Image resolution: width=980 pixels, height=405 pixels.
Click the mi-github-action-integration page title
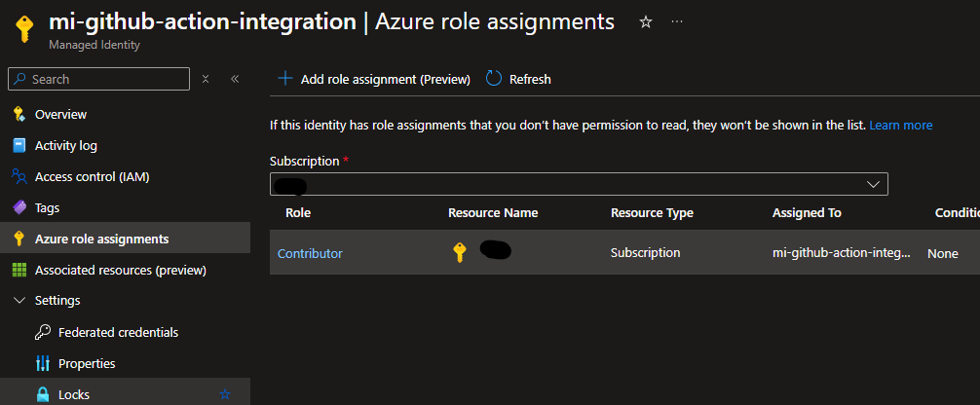pos(203,21)
